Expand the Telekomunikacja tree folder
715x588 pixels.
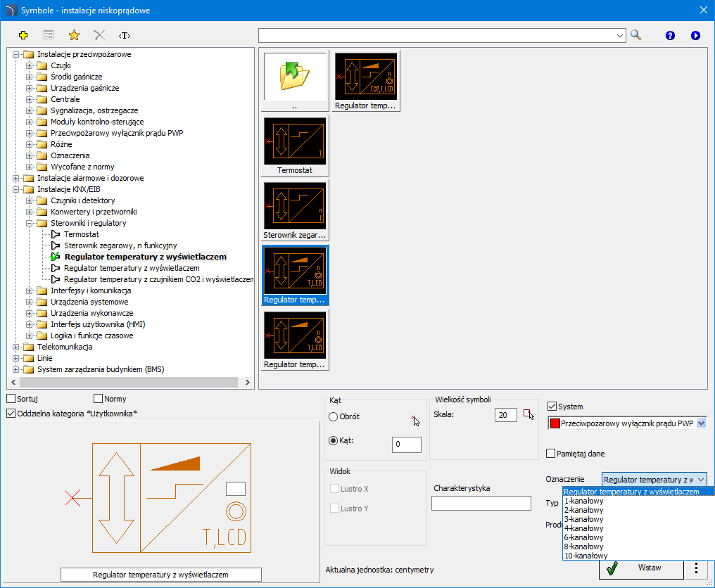(x=16, y=347)
